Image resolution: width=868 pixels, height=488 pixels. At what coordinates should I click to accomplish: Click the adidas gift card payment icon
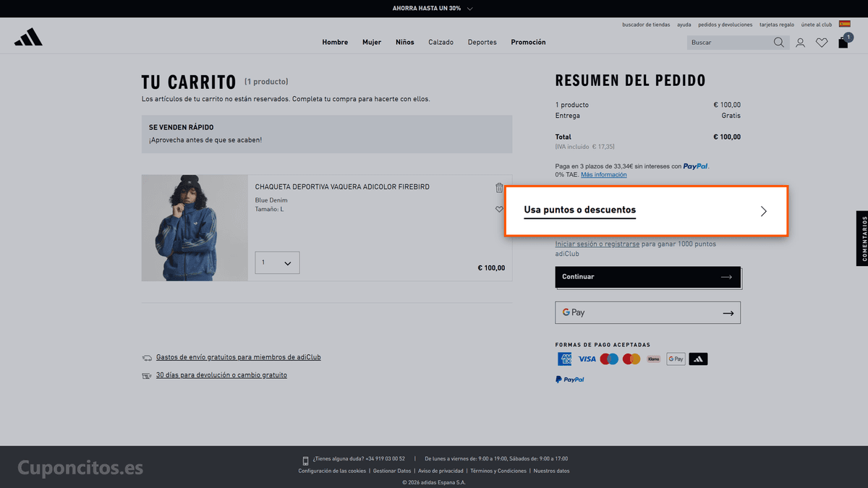point(698,359)
